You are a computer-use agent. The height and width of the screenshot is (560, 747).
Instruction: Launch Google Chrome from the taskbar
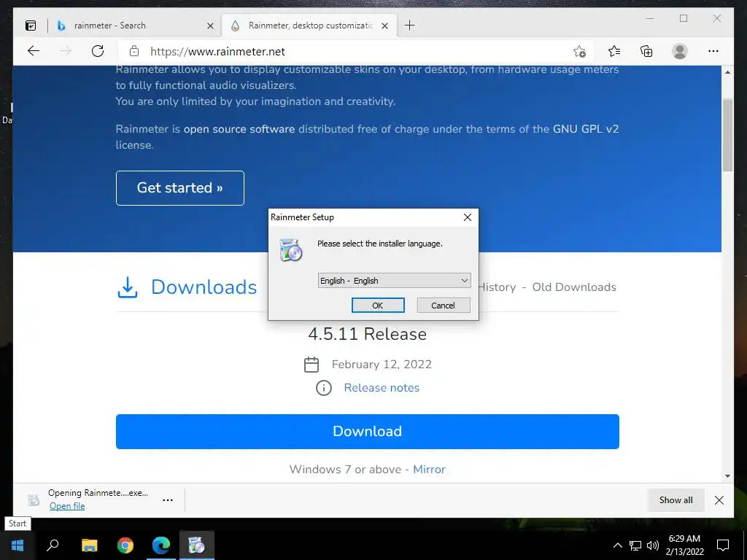(x=125, y=545)
